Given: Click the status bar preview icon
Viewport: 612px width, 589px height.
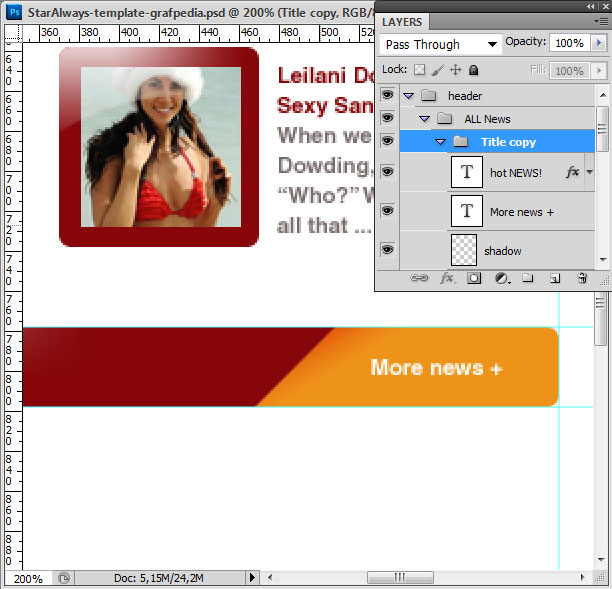Looking at the screenshot, I should [63, 578].
